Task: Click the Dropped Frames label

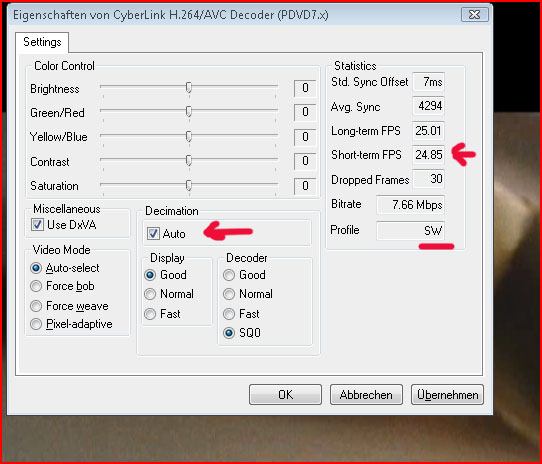Action: [x=370, y=180]
